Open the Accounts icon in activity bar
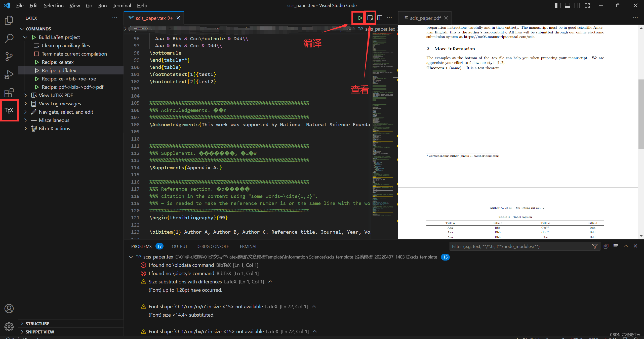644x339 pixels. tap(9, 309)
